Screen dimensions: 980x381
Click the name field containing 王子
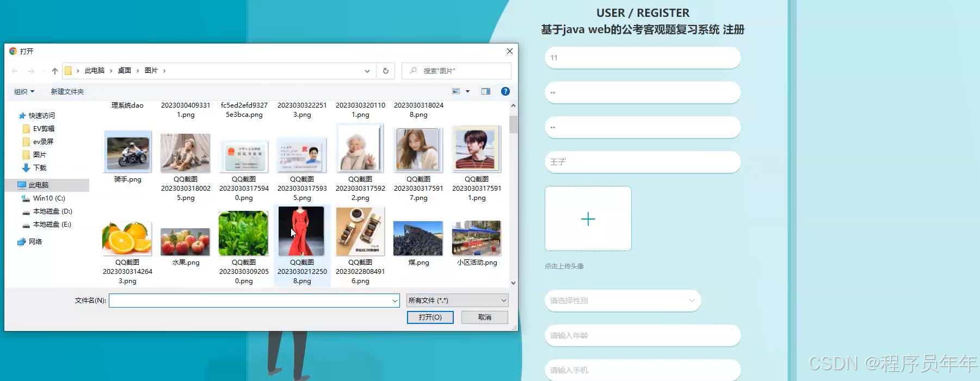point(643,162)
